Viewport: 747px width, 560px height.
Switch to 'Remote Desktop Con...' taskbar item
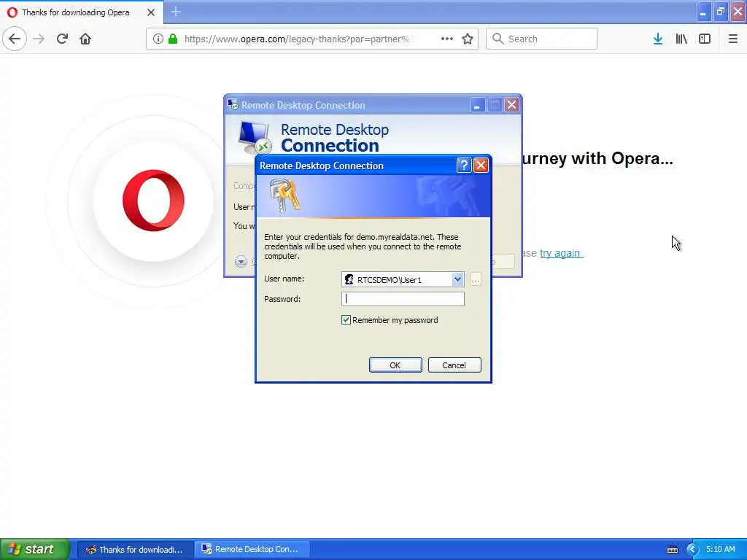pyautogui.click(x=252, y=550)
